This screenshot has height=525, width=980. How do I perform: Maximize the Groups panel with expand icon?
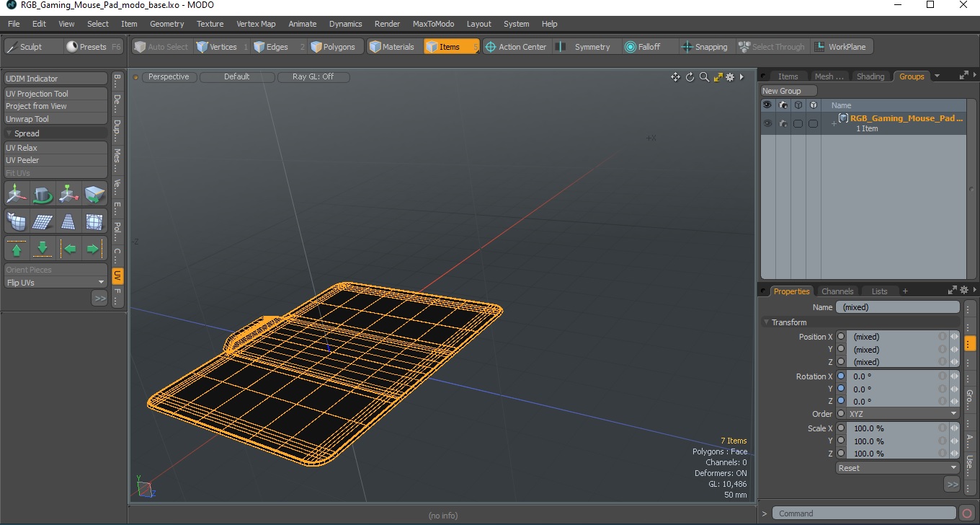click(x=963, y=75)
